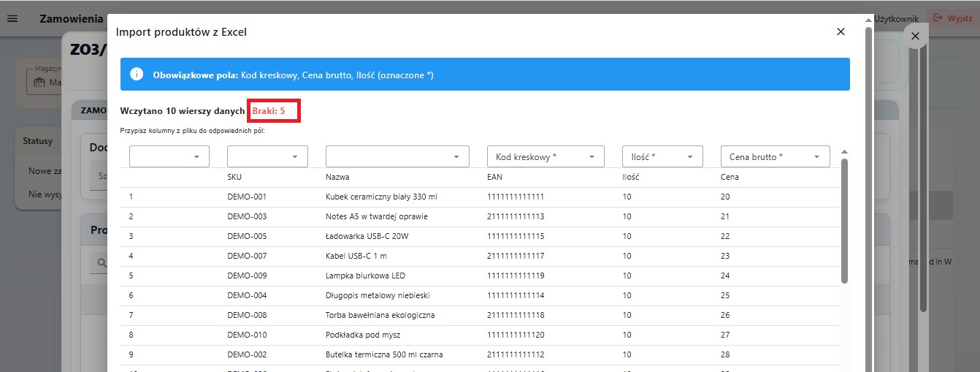Click the EAN value 1111111111115

516,236
